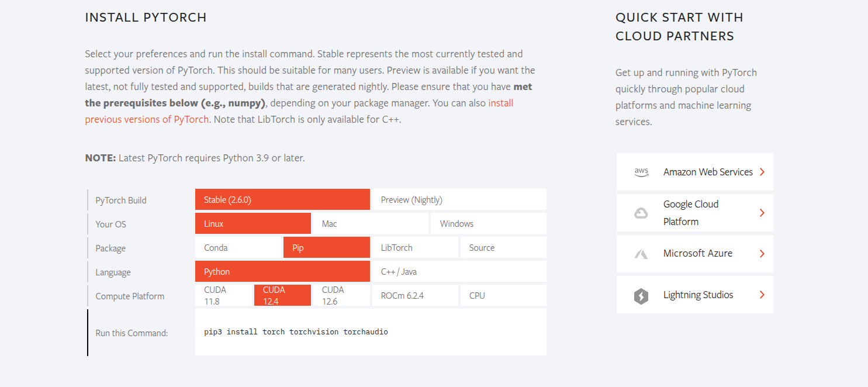Select the Conda package option
Screen dimensions: 868x387
click(238, 248)
